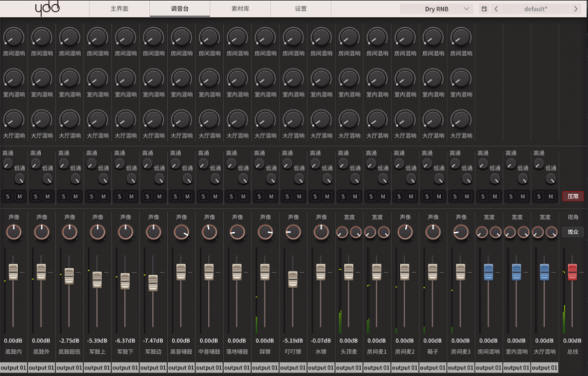Click the pan knob above 踩镲 channel
The width and height of the screenshot is (588, 376).
click(x=265, y=231)
